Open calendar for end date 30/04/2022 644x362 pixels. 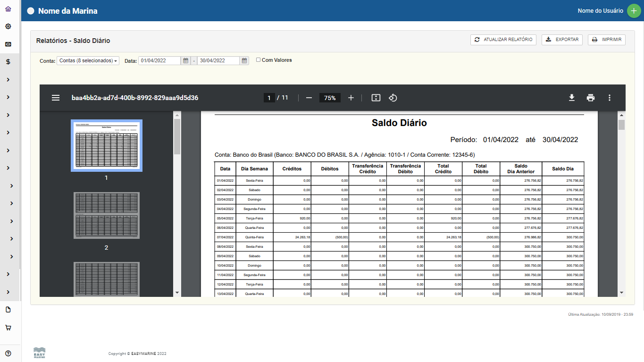244,61
